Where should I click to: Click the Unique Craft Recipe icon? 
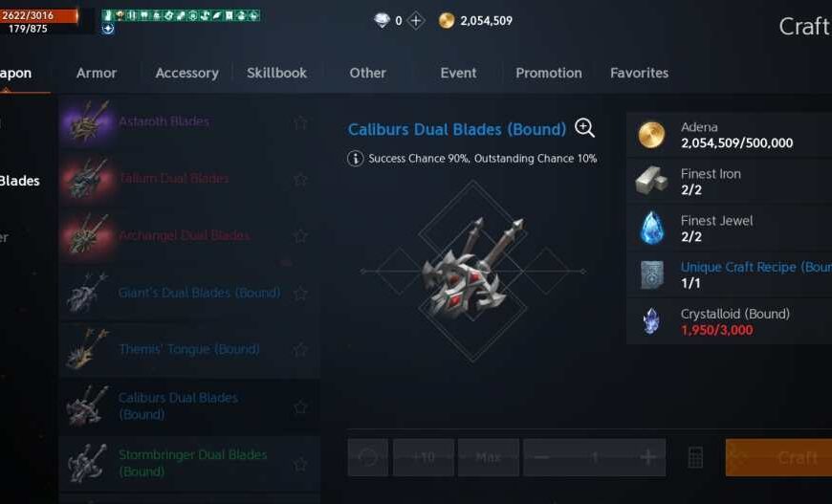651,274
